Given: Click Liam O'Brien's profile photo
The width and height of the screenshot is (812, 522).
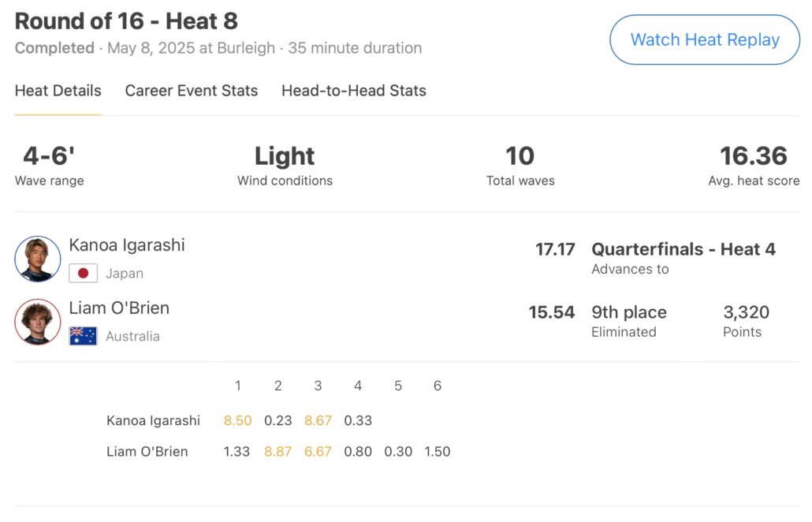Looking at the screenshot, I should [x=37, y=322].
